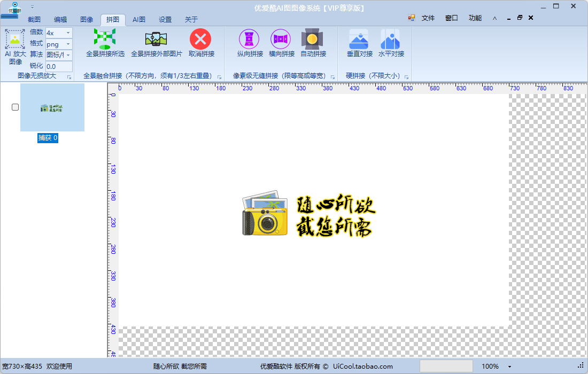This screenshot has height=374, width=588.
Task: Switch to the 图像 tab
Action: click(87, 19)
